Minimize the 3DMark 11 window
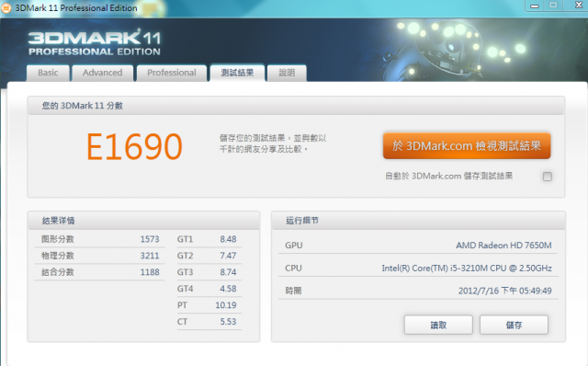 tap(535, 6)
